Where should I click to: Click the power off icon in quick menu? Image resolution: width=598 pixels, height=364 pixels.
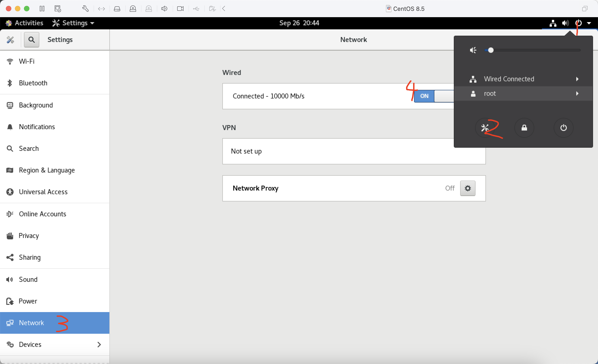tap(563, 127)
